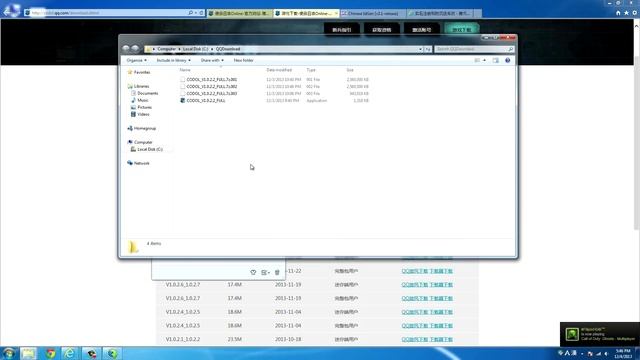Click the first download link in V1.0.2.1_1.0.2.2 row
This screenshot has width=640, height=360.
click(414, 340)
